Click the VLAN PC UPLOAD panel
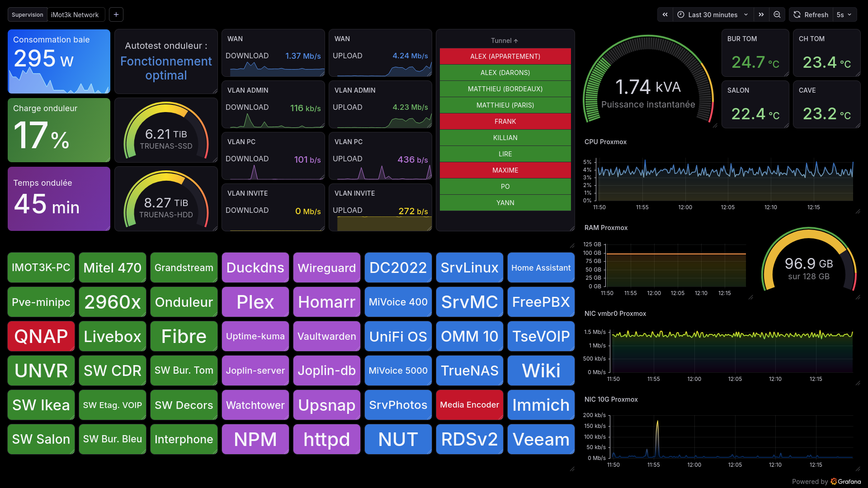The image size is (868, 488). coord(380,156)
